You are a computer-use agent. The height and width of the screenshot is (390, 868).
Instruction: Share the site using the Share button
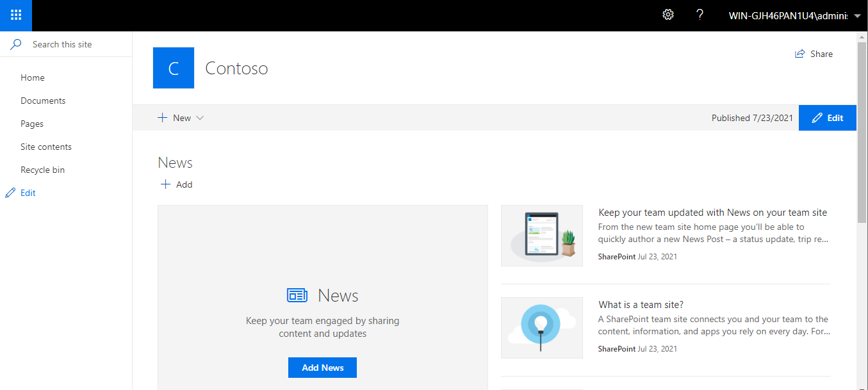(814, 54)
